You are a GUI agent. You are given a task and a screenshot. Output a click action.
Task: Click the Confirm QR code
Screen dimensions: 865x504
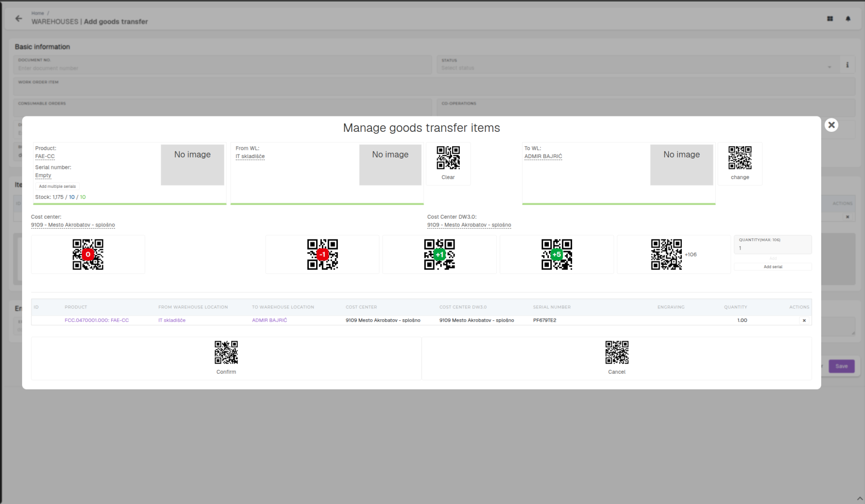coord(226,352)
